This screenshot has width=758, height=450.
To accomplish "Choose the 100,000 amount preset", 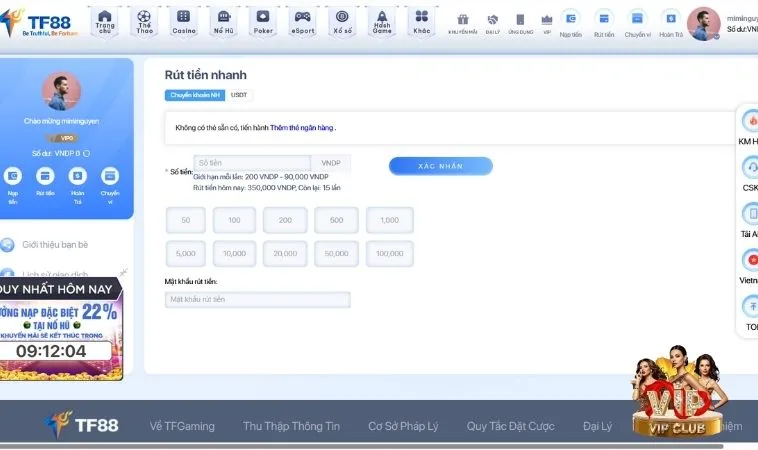I will coord(390,254).
